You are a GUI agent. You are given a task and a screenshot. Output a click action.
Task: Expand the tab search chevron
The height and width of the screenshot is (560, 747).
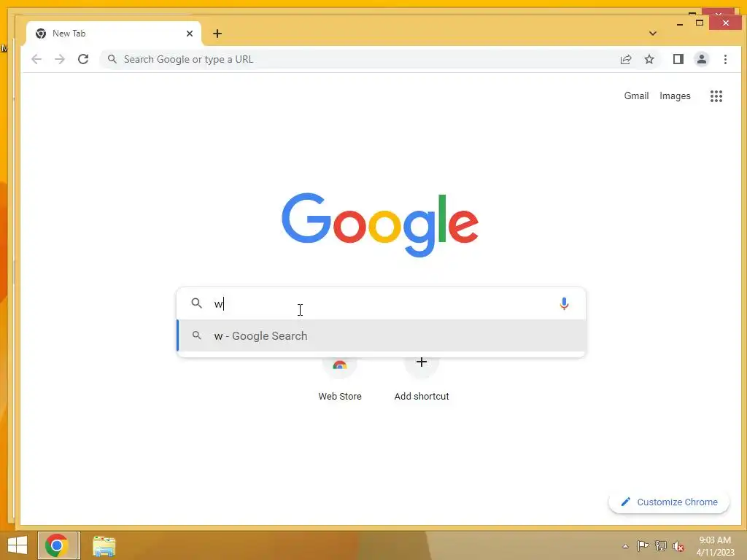pyautogui.click(x=653, y=34)
